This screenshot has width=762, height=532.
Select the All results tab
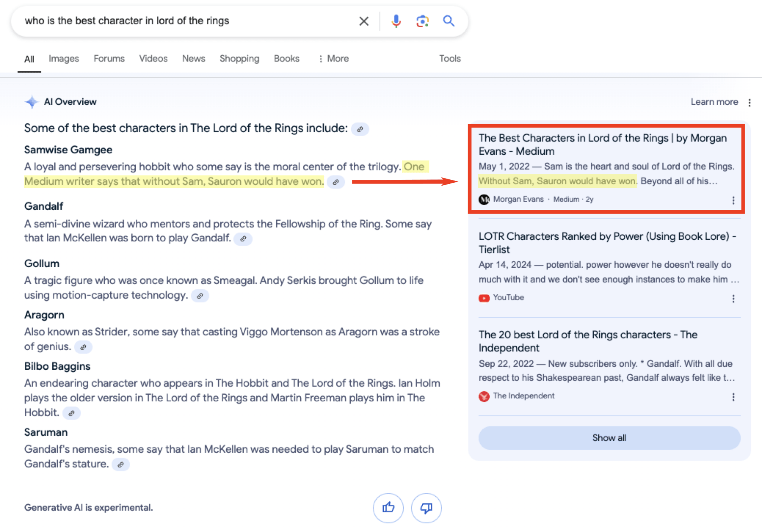(x=29, y=59)
